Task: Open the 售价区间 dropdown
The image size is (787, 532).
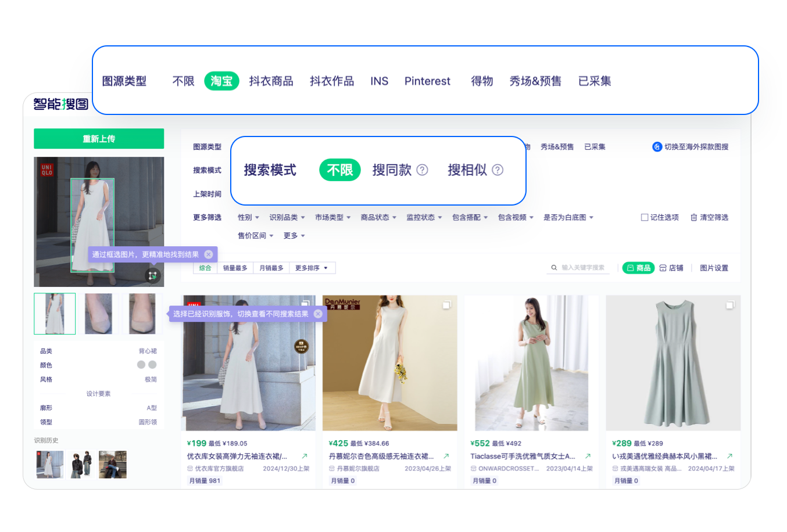Action: tap(255, 235)
